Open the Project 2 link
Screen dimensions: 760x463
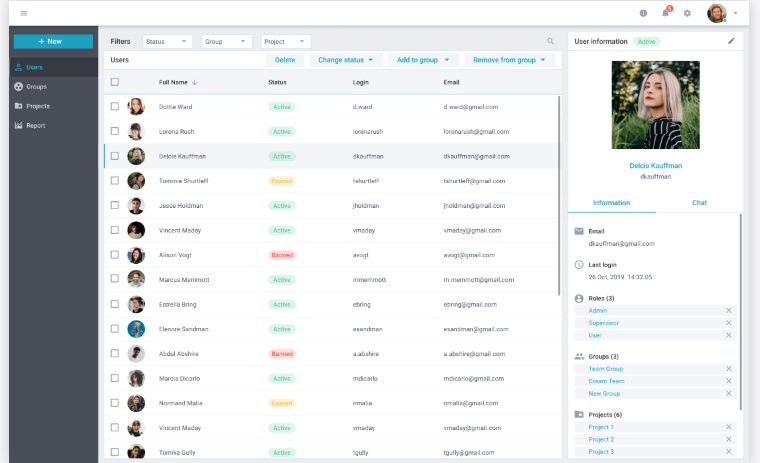click(x=601, y=439)
